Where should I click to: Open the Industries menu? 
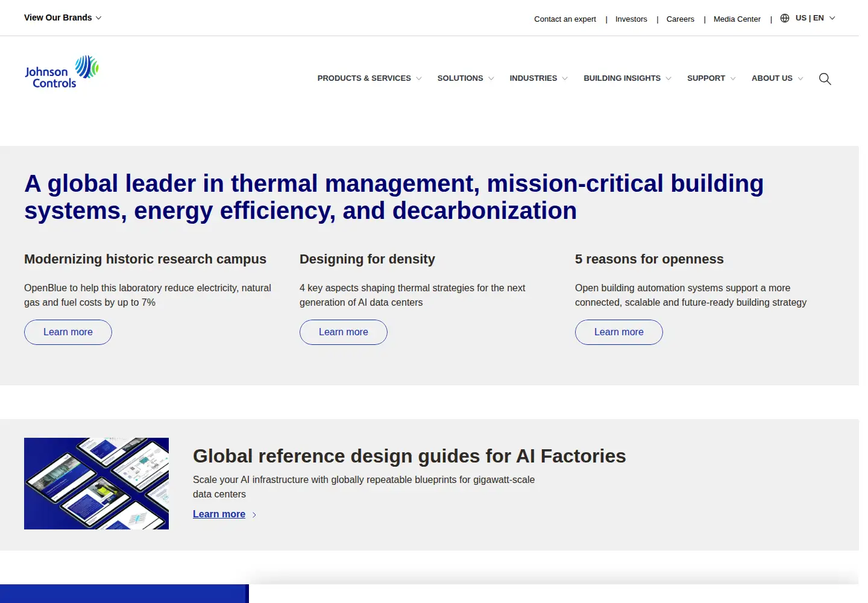point(538,78)
